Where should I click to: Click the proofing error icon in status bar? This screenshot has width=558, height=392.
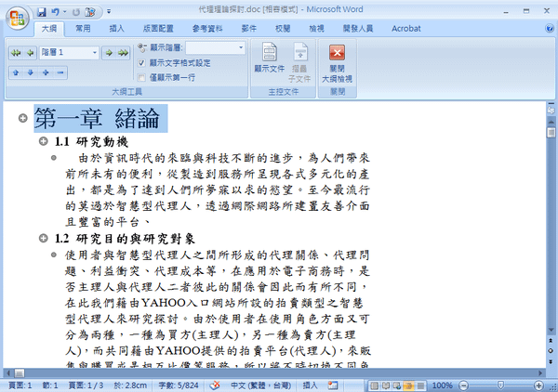tap(215, 385)
